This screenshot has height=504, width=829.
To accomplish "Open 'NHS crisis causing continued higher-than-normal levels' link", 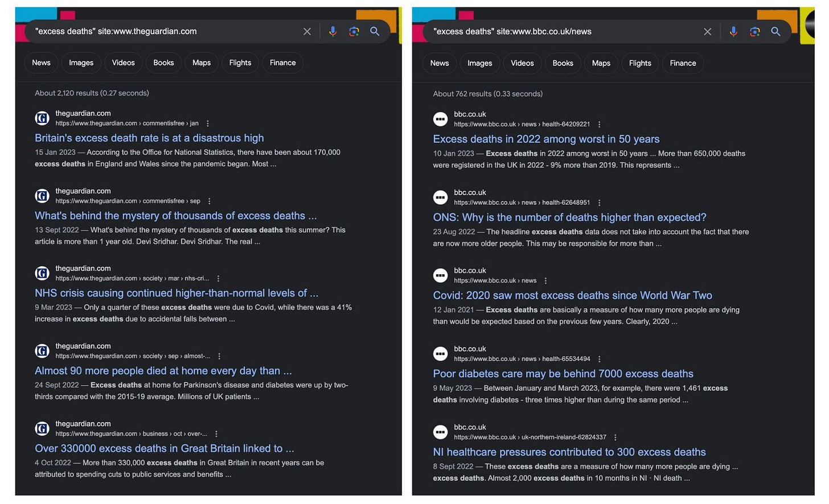I will point(177,293).
